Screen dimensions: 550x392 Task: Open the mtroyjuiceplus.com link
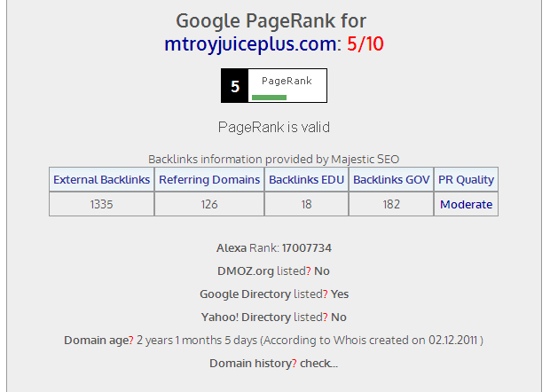tap(250, 44)
